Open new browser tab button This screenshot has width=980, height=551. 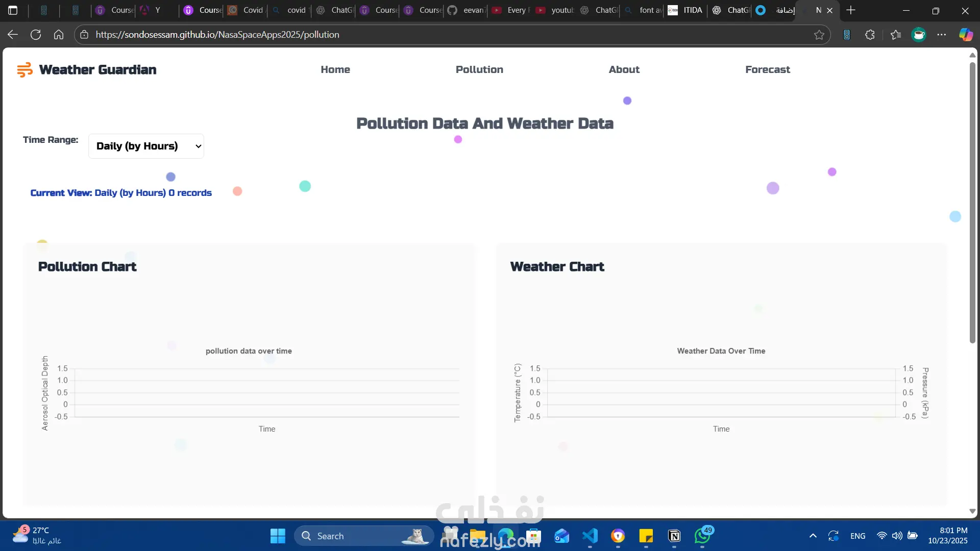tap(851, 10)
